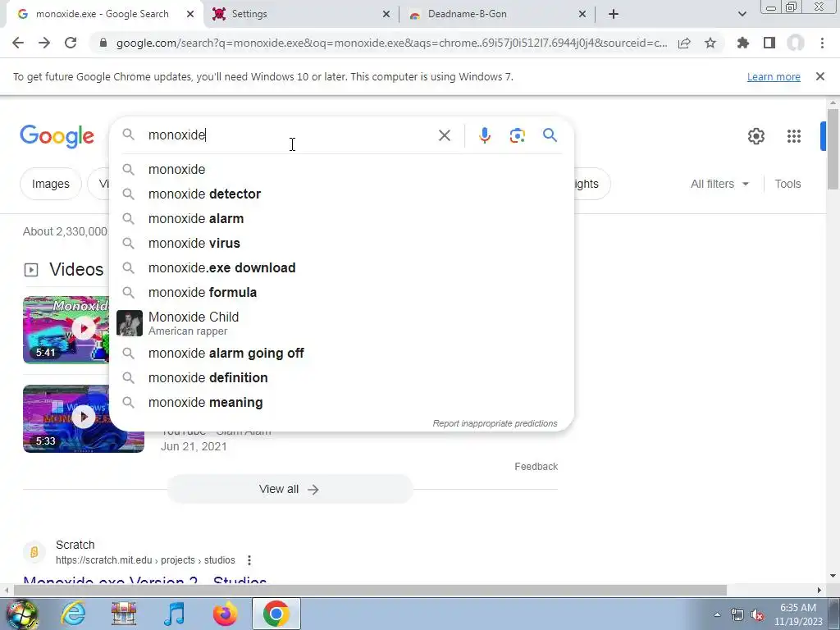Open more options for Scratch result
The image size is (840, 630).
(x=249, y=560)
